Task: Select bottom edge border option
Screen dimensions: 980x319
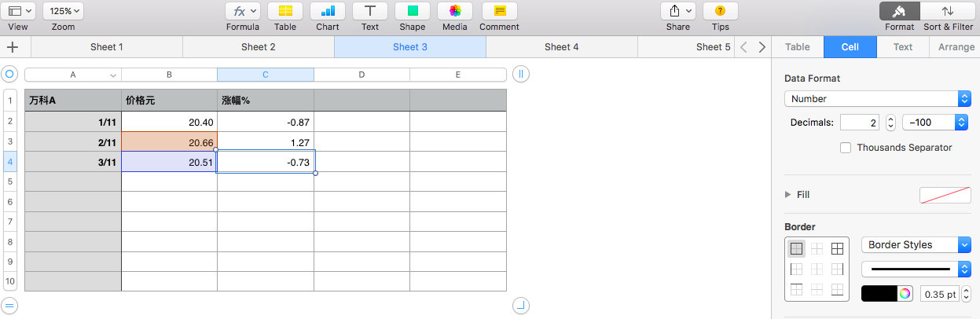Action: (x=838, y=289)
